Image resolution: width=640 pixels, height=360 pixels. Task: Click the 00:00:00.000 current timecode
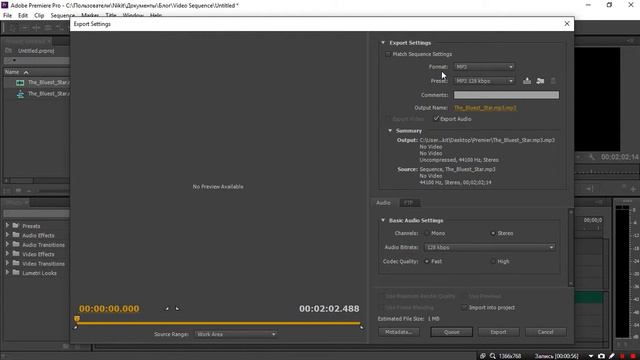click(x=109, y=309)
